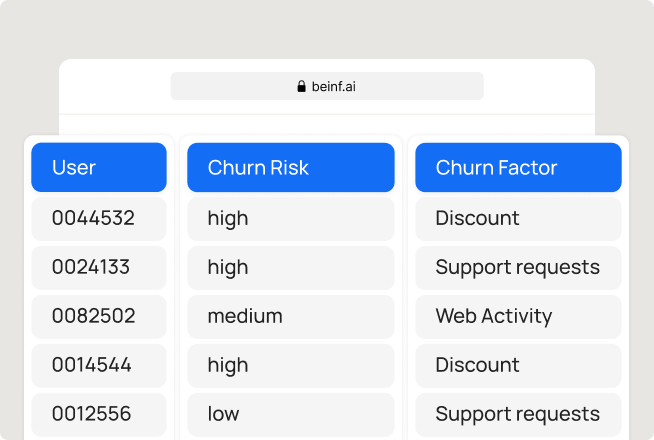Select Support requests factor for user 0024133
654x440 pixels.
(x=518, y=267)
